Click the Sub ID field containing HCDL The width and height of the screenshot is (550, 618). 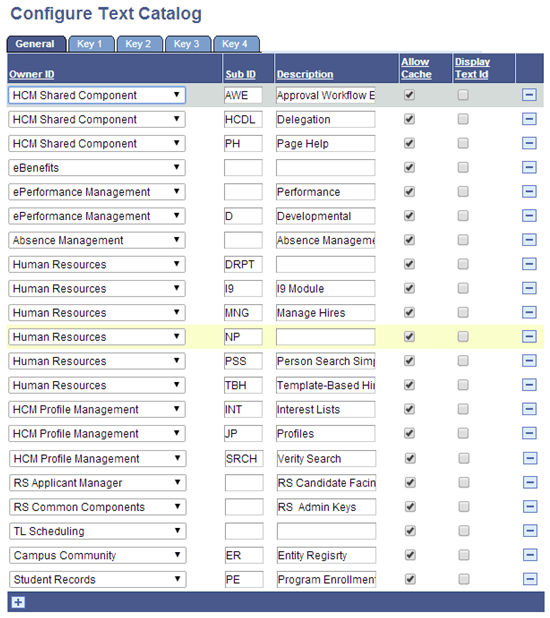(243, 119)
